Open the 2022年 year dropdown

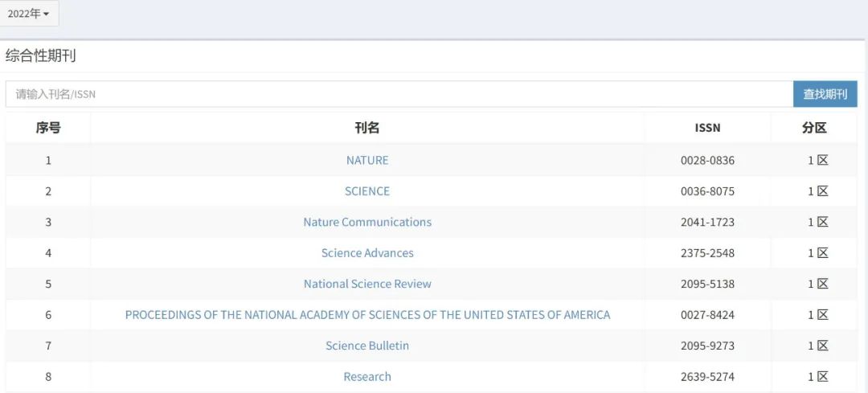click(29, 14)
